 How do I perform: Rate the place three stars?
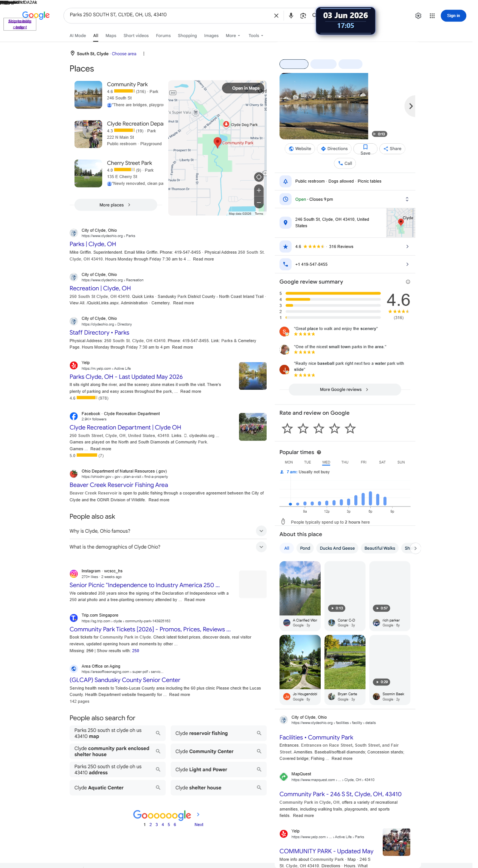(x=319, y=428)
